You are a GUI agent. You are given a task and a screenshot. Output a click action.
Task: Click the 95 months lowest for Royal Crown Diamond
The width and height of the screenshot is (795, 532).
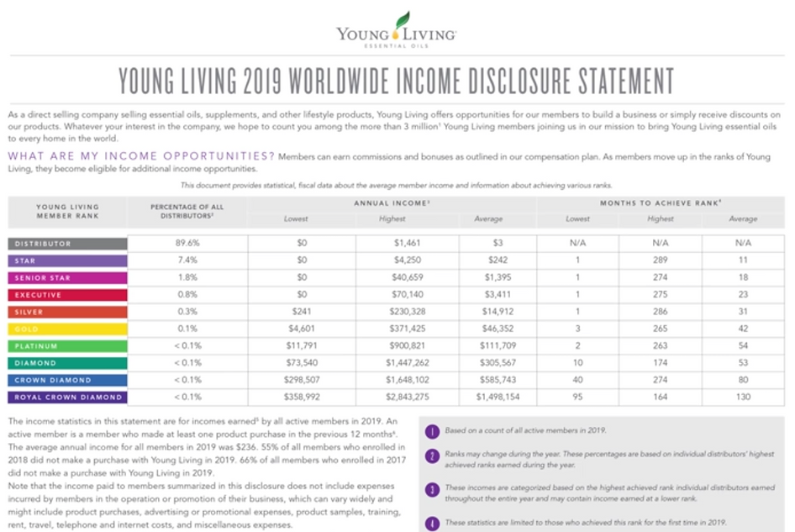pos(577,397)
